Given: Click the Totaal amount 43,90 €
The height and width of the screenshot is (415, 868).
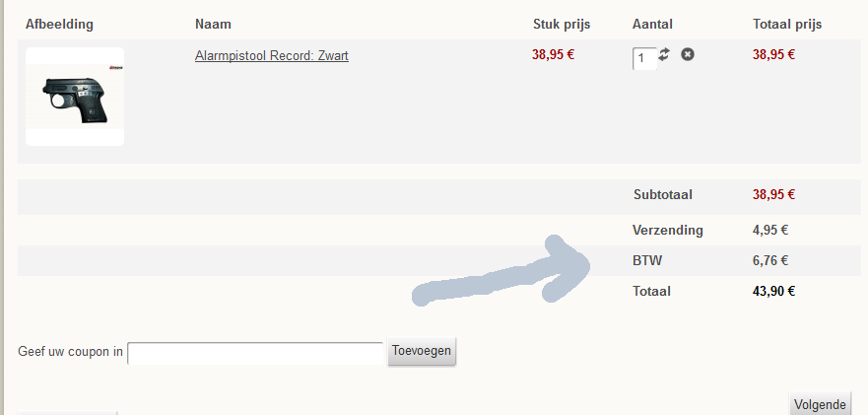Looking at the screenshot, I should pyautogui.click(x=773, y=291).
